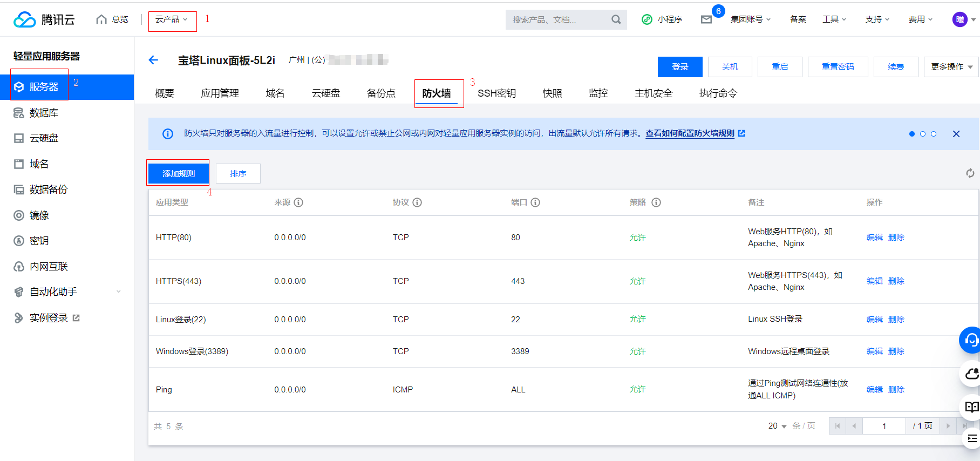Switch to the 执行命令 tab
This screenshot has width=980, height=461.
[x=718, y=93]
